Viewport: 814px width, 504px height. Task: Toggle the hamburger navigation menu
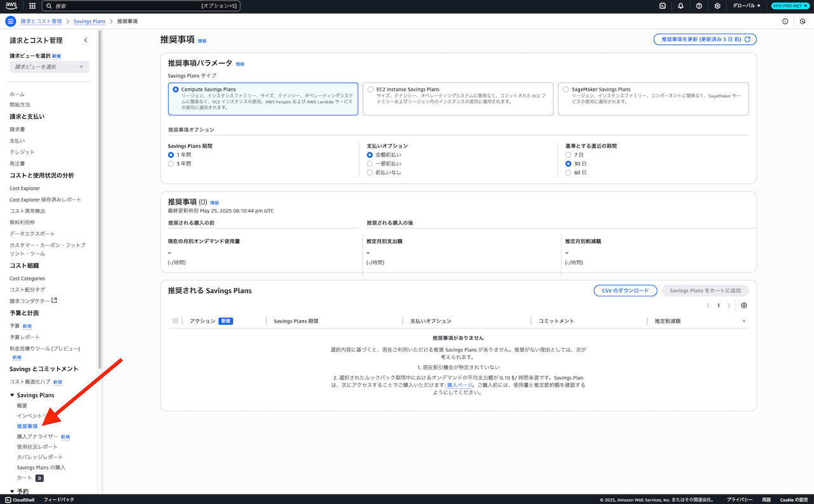tap(10, 21)
